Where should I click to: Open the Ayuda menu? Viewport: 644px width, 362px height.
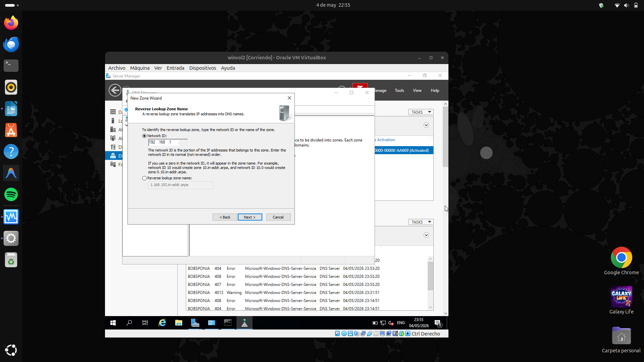coord(228,68)
